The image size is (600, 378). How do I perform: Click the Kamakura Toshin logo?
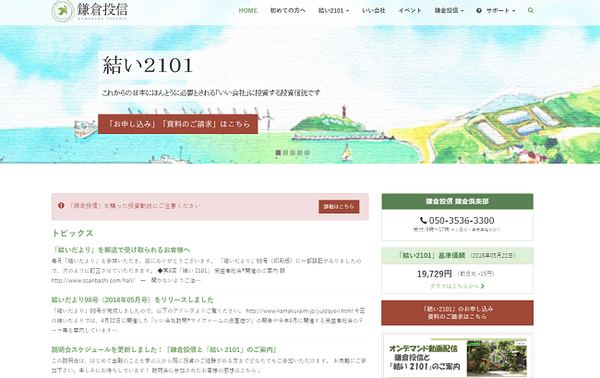pos(90,11)
